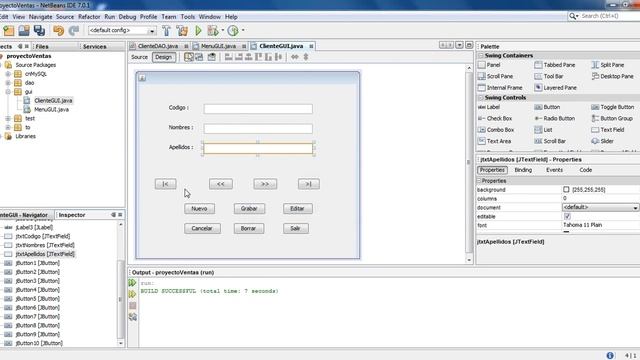Click the Rerun green icon in Output
The height and width of the screenshot is (360, 640).
point(132,282)
